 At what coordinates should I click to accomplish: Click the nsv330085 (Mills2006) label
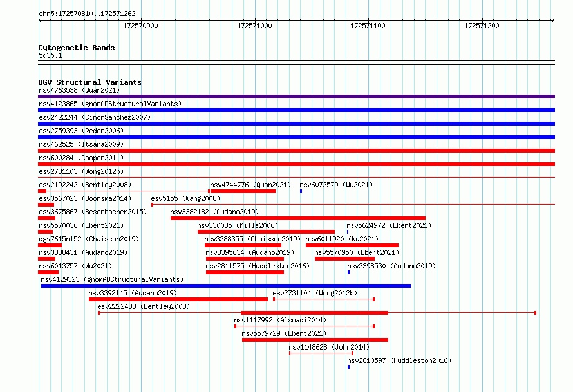click(x=238, y=225)
